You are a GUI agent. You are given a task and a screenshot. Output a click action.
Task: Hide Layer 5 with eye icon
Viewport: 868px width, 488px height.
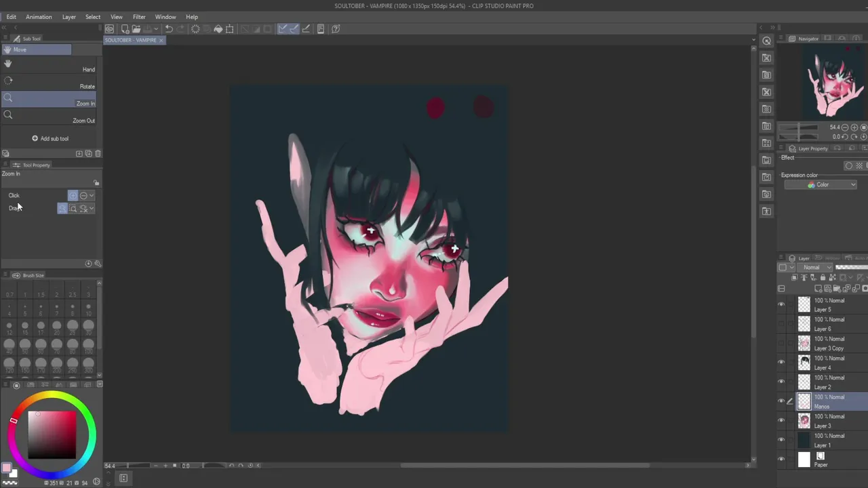click(781, 304)
